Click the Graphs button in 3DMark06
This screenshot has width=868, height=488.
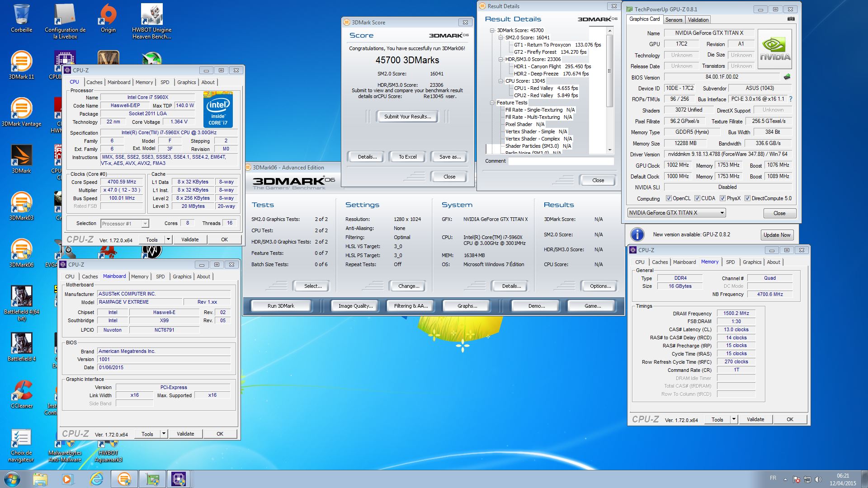[467, 306]
